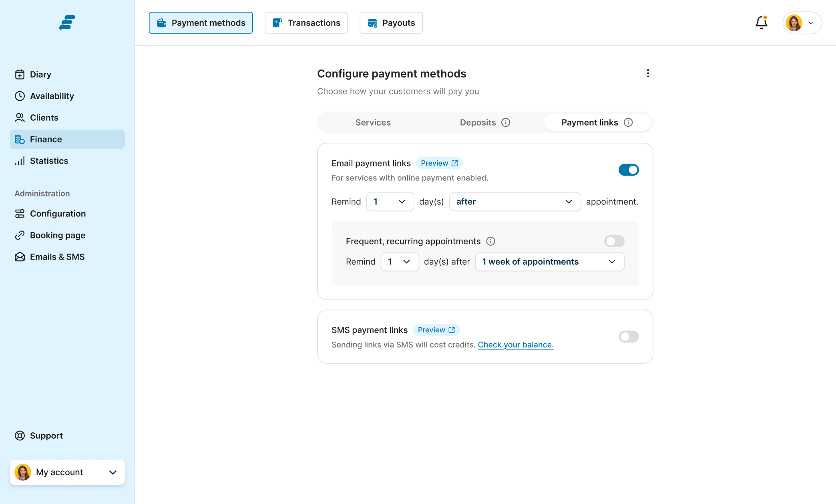Screen dimensions: 836x504
Task: Click the Deposits info icon
Action: click(x=506, y=122)
